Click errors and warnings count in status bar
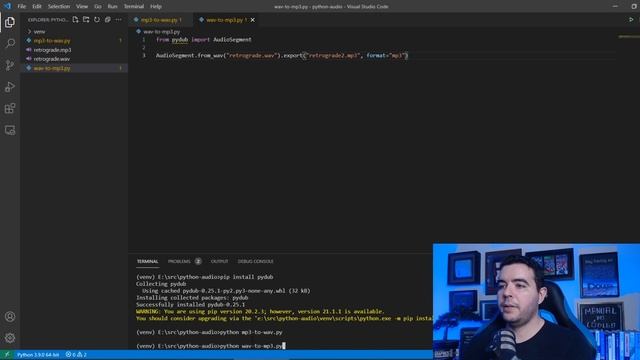 76,355
